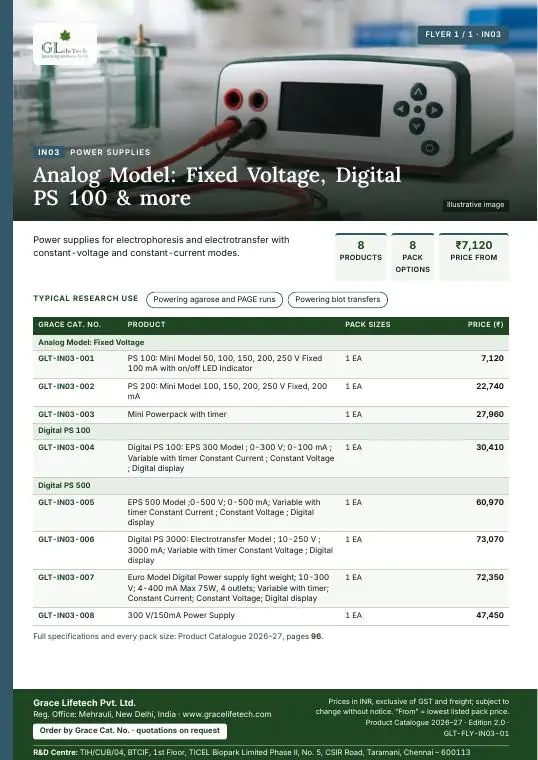
Task: Click the GLT-FLY-IN03-01 document code
Action: (476, 734)
